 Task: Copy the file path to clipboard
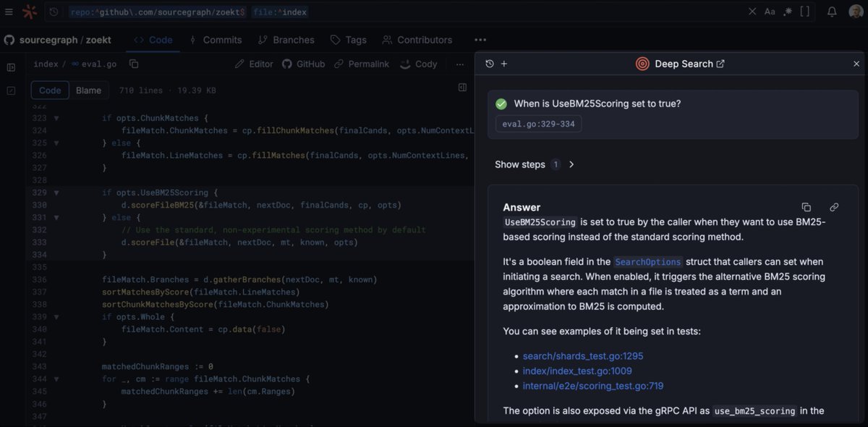(134, 64)
